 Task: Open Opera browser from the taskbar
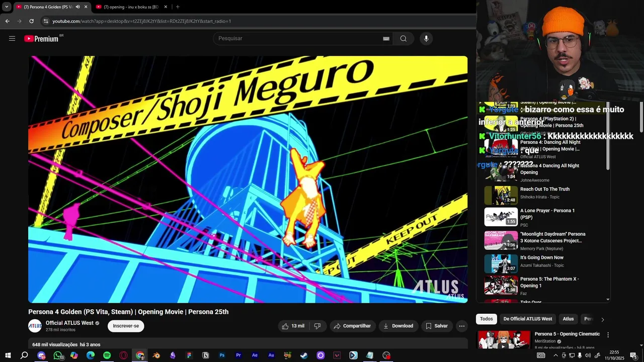[x=123, y=355]
